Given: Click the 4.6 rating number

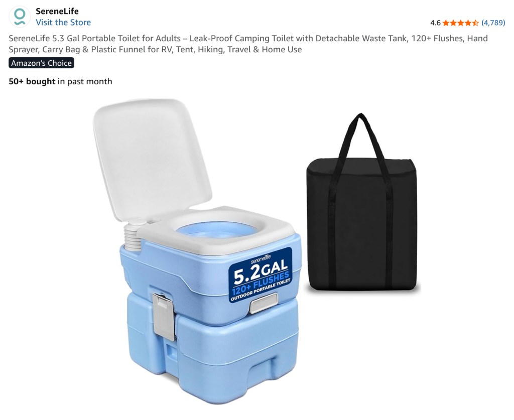Looking at the screenshot, I should (x=435, y=23).
